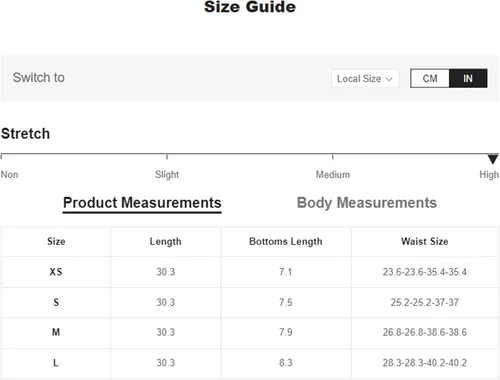Screen dimensions: 500x380
Task: Click the XS waist value 23.6-23.6-35.4-35.4
Action: pos(425,272)
